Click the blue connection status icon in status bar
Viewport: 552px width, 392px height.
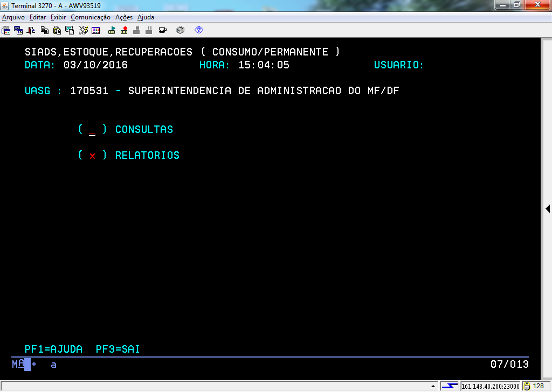pos(450,386)
